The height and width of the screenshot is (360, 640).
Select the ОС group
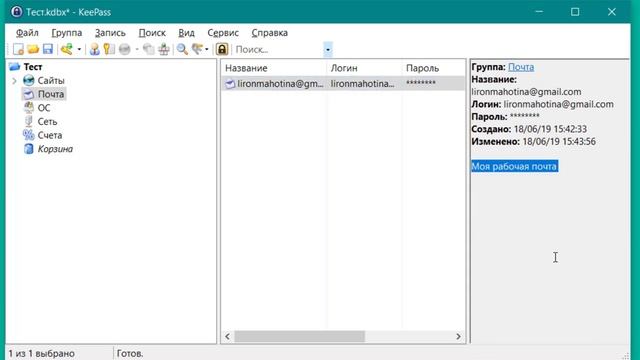pyautogui.click(x=44, y=108)
